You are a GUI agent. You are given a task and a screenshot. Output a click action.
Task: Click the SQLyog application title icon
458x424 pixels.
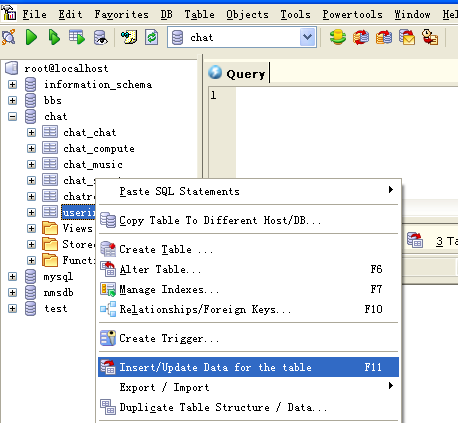coord(9,13)
